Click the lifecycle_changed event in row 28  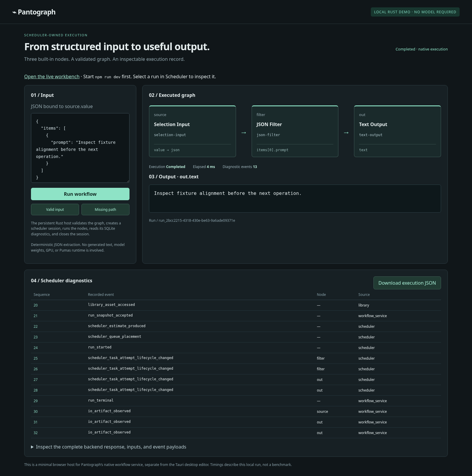(130, 390)
